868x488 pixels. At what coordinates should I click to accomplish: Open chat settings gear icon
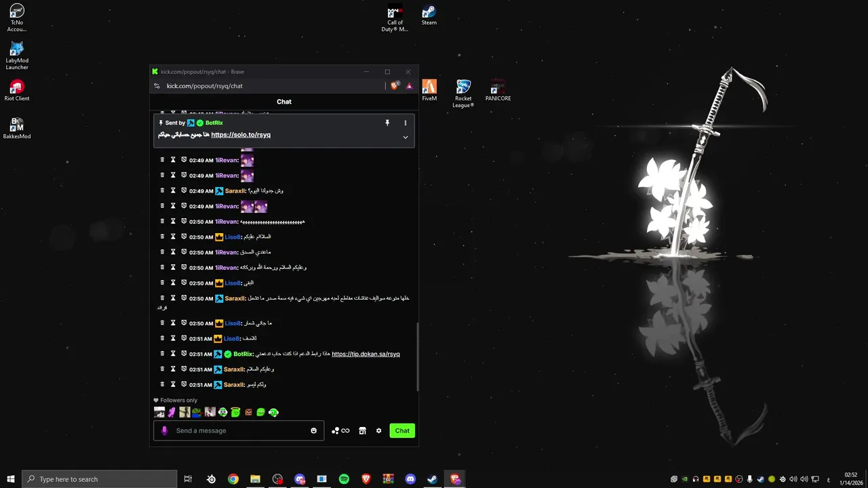(x=378, y=430)
